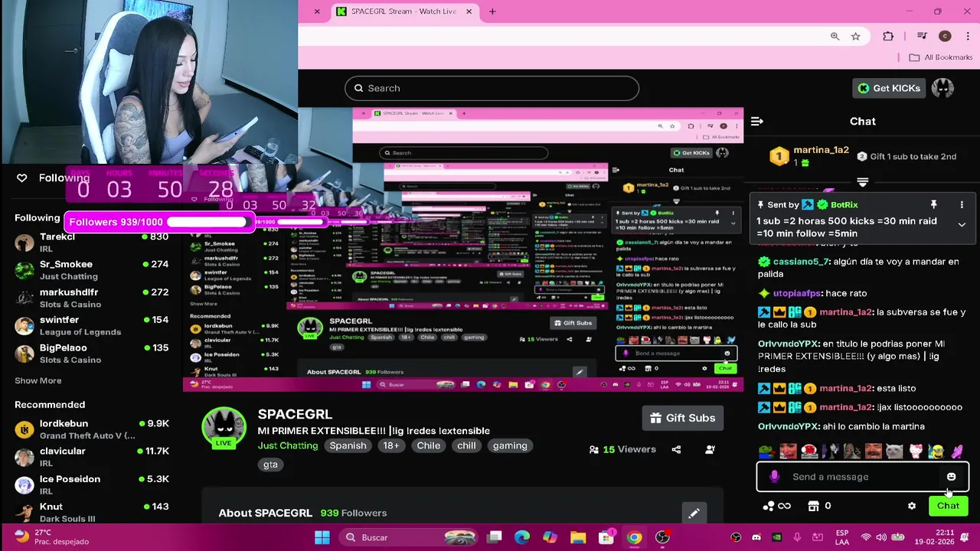This screenshot has width=980, height=551.
Task: Open BigPelaoo channel in sidebar
Action: 92,353
